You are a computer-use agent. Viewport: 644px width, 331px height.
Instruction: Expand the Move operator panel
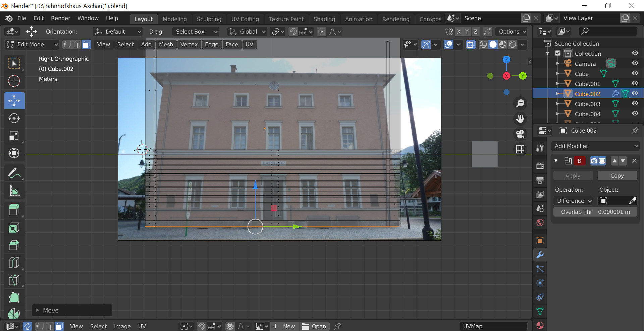38,311
